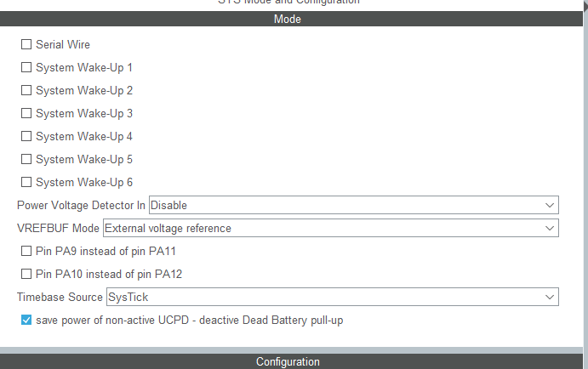Turn on System Wake-Up 6
Screen dimensions: 588x369
26,182
